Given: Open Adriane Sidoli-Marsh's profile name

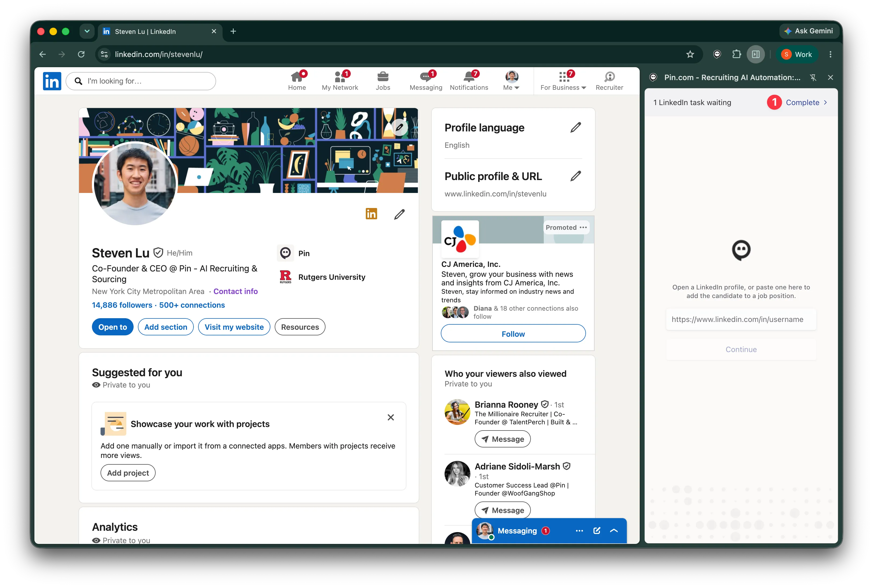Looking at the screenshot, I should pos(517,467).
